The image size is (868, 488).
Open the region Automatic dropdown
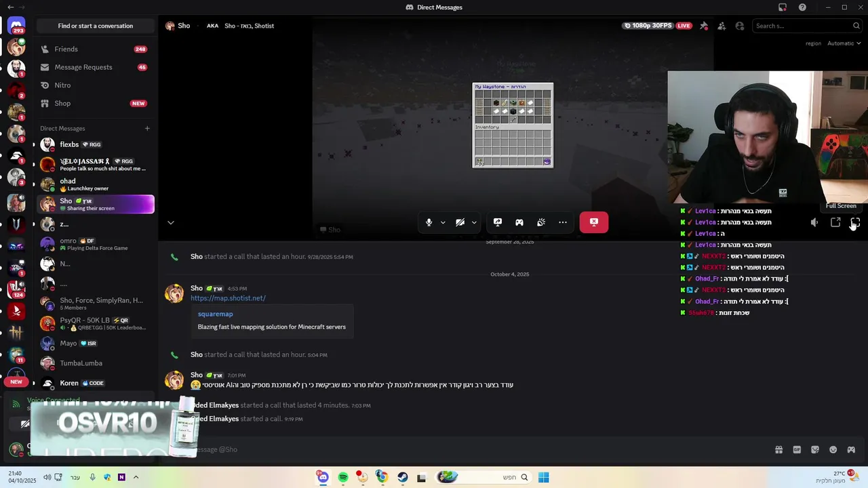[844, 43]
